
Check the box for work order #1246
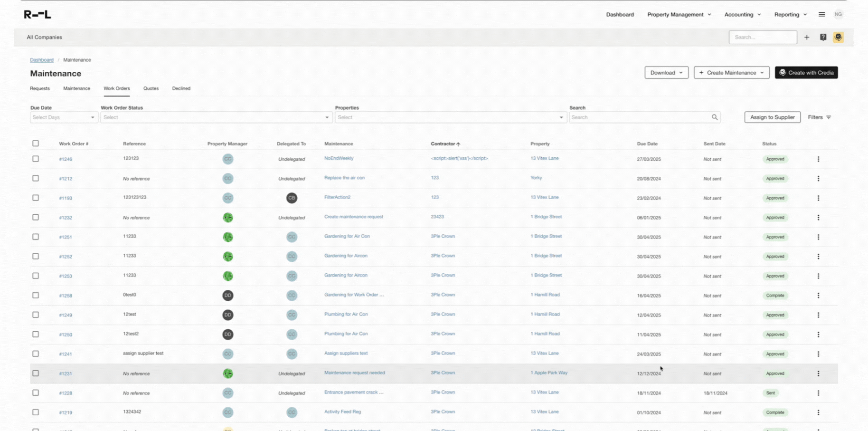(x=36, y=159)
